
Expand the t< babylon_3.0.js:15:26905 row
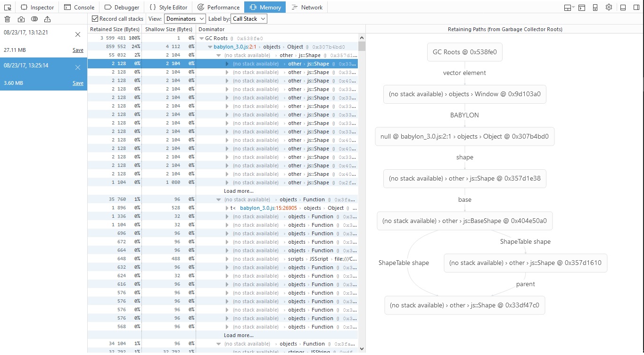tap(227, 208)
